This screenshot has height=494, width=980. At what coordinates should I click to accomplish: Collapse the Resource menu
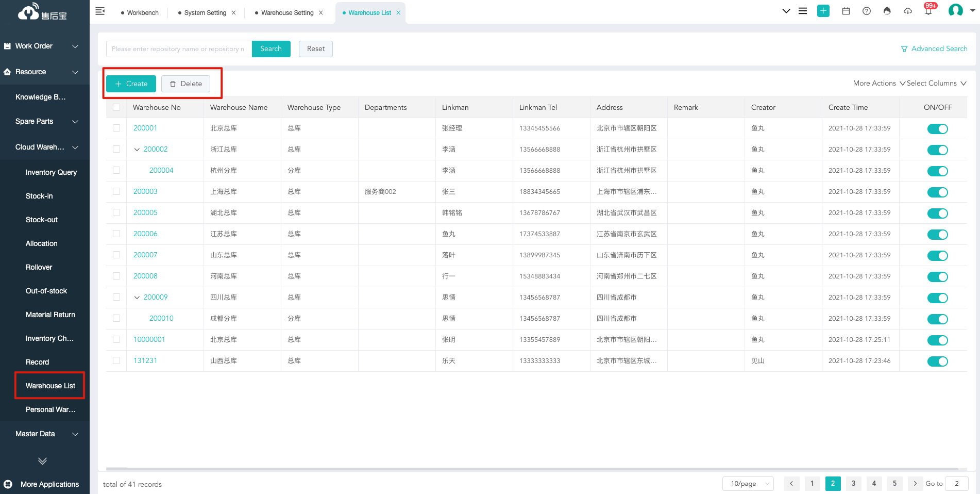(45, 72)
